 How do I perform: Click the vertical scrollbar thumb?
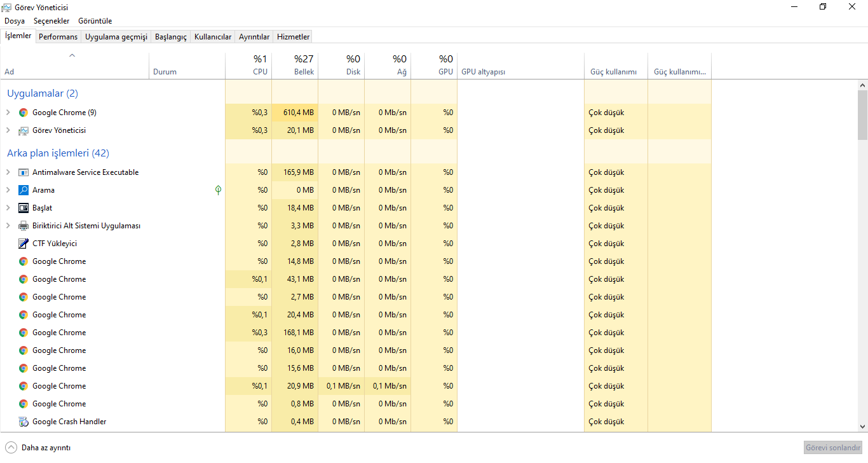862,114
